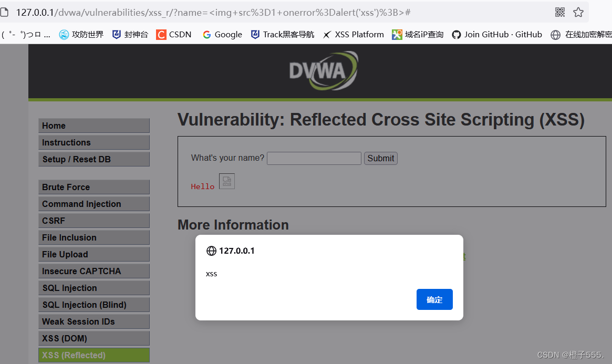612x364 pixels.
Task: Click the page info icon beside the URL
Action: click(4, 12)
